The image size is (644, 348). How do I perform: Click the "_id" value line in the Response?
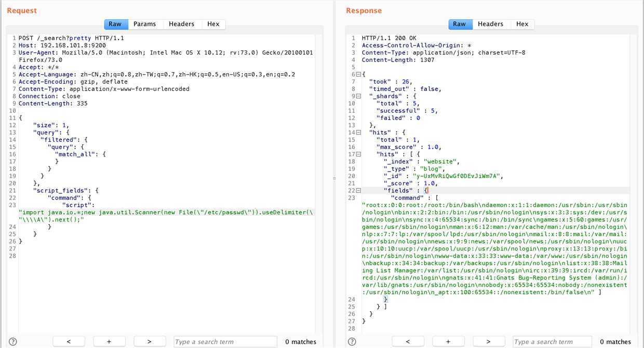point(444,176)
